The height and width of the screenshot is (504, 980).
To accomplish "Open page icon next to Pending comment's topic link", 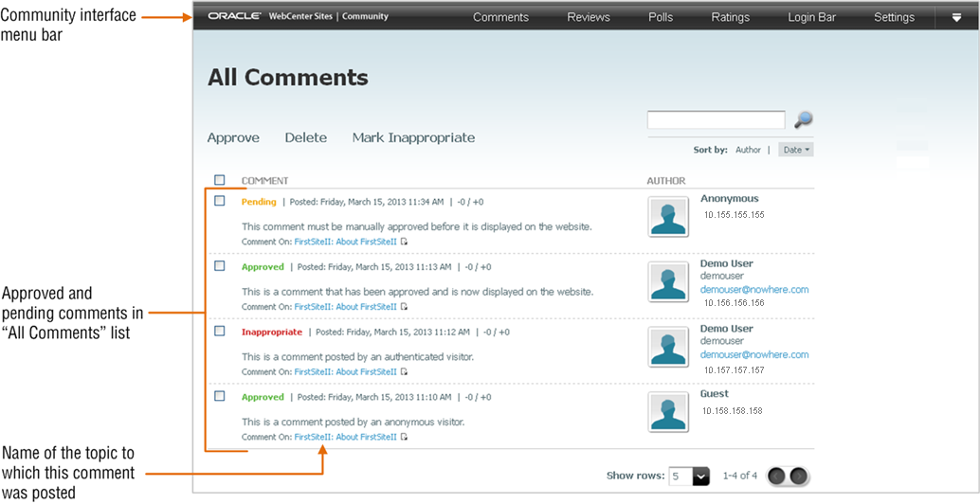I will coord(405,242).
